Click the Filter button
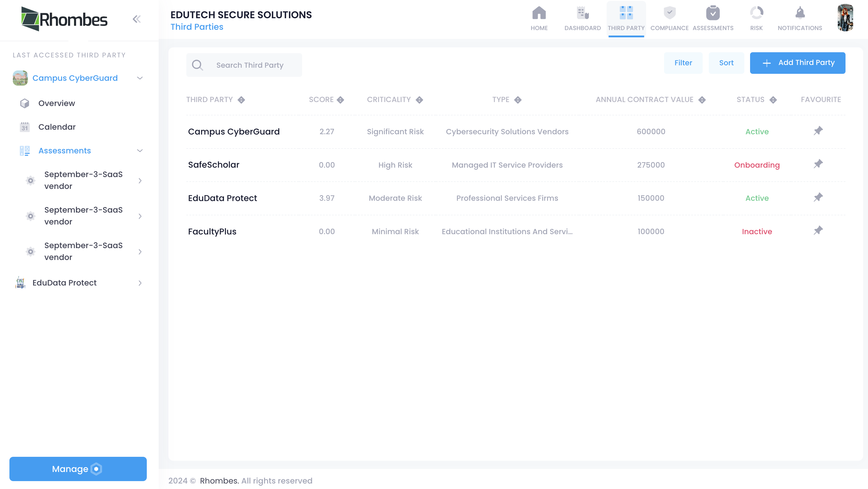 (683, 63)
